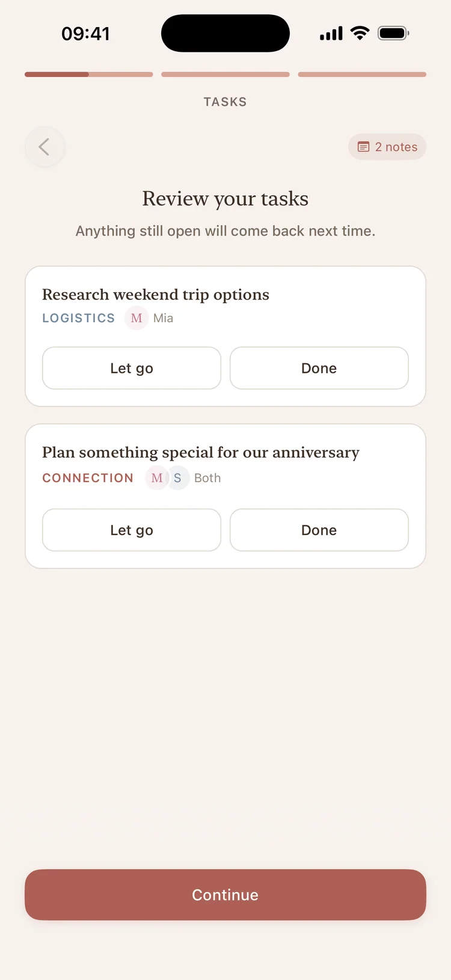The image size is (451, 980).
Task: Tap the S avatar on anniversary task
Action: click(x=178, y=478)
